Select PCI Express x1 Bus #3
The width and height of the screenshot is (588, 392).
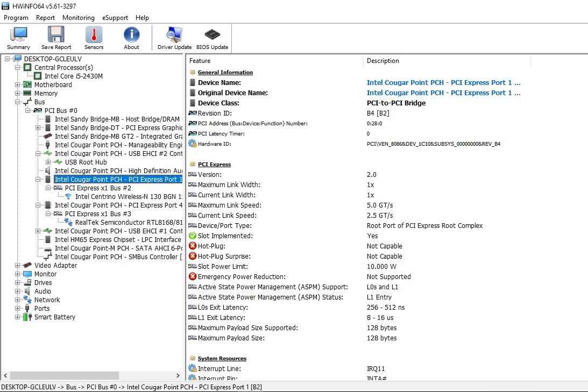tap(98, 214)
